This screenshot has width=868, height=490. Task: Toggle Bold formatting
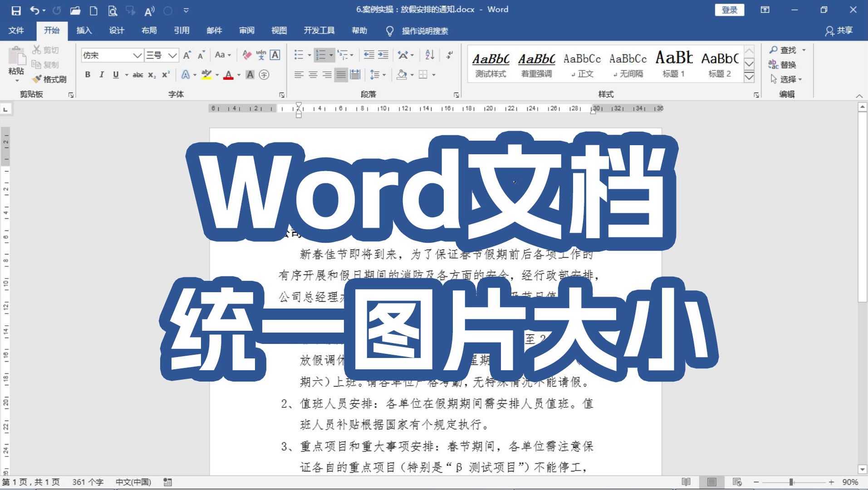click(88, 75)
